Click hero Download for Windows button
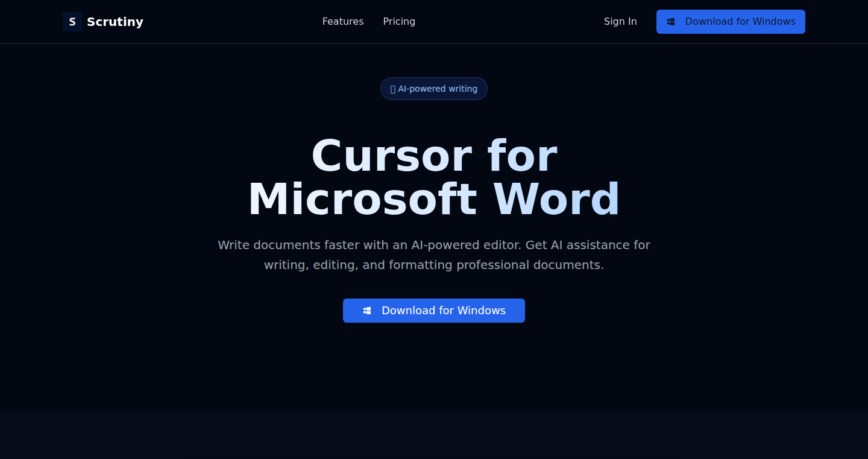868x459 pixels. pos(434,311)
